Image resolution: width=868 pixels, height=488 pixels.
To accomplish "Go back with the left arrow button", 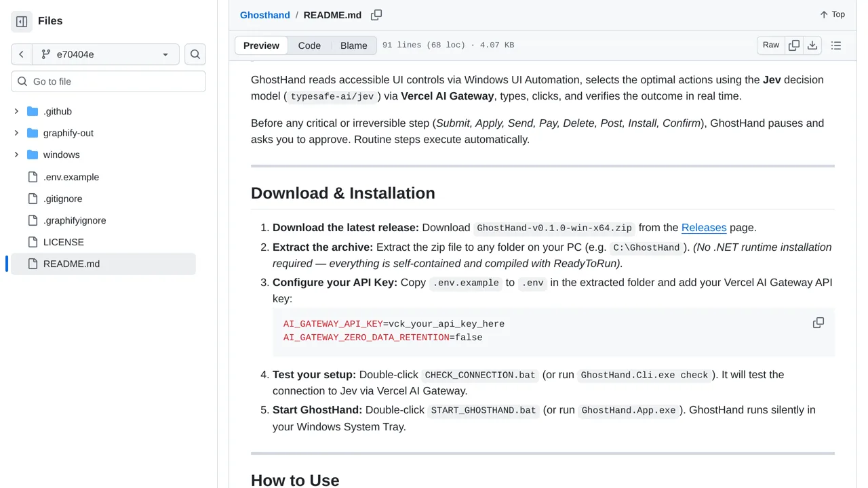I will [22, 54].
